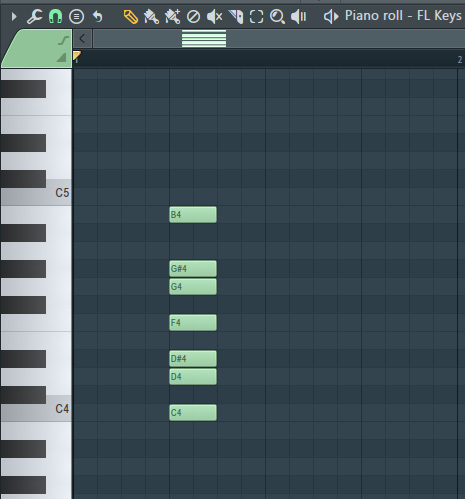Image resolution: width=465 pixels, height=499 pixels.
Task: Select the Playback scrub tool
Action: 298,17
